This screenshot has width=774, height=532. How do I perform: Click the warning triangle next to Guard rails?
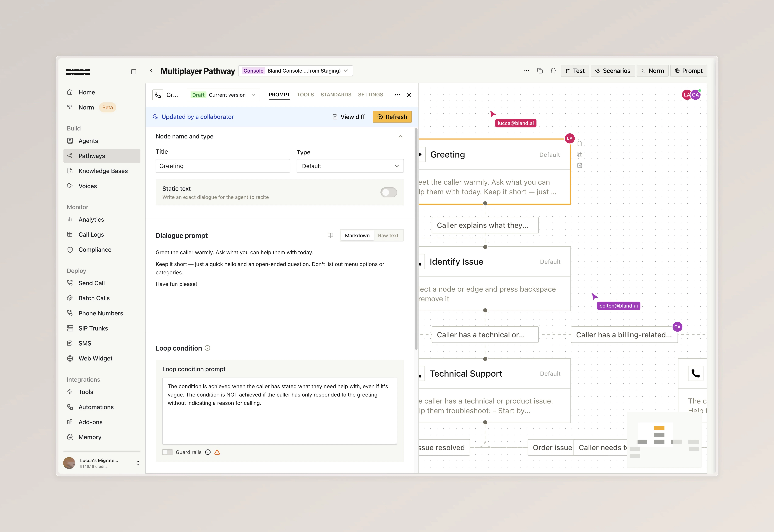click(217, 452)
